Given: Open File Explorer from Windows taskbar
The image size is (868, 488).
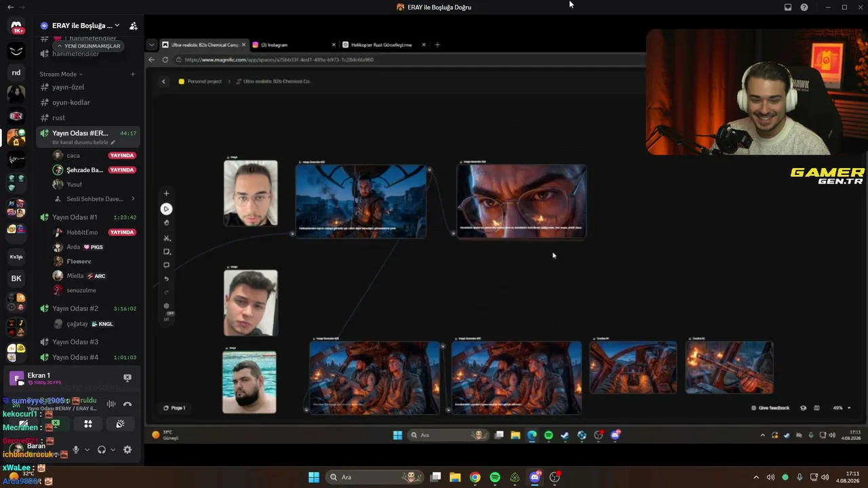Looking at the screenshot, I should coord(455,477).
